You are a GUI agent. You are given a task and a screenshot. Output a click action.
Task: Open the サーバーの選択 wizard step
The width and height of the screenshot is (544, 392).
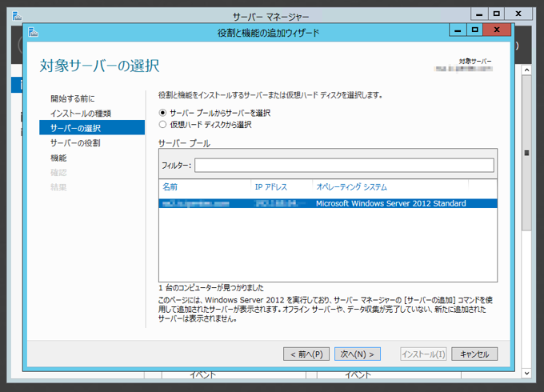point(92,128)
